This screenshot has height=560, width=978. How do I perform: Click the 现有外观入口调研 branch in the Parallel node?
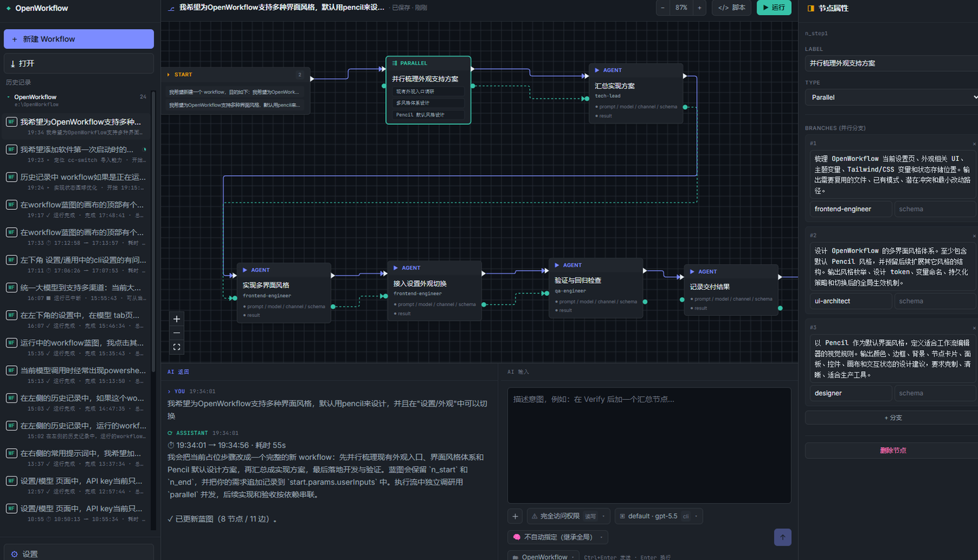click(x=429, y=91)
